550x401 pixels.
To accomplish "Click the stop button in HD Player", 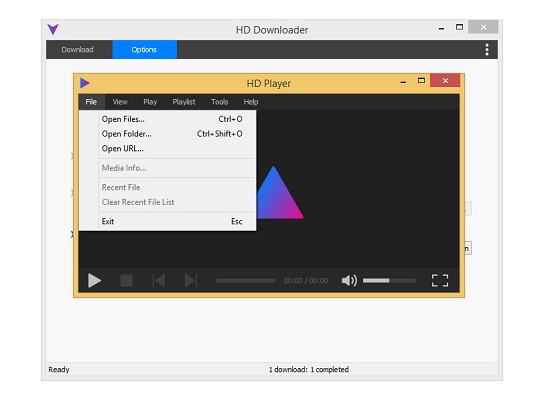I will coord(127,281).
